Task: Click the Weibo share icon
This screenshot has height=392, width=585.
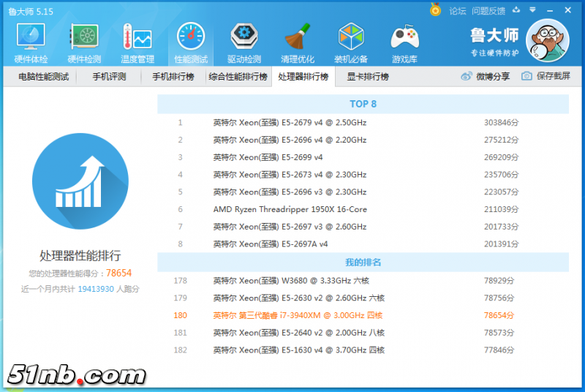Action: point(467,77)
